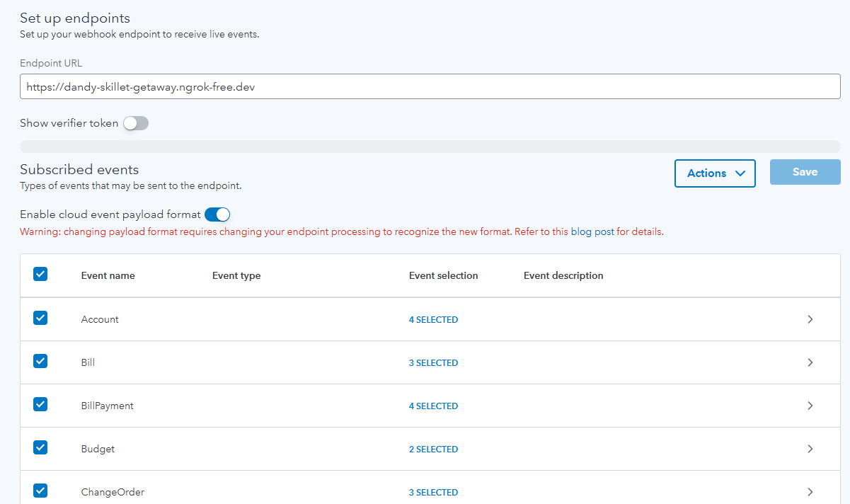This screenshot has width=850, height=504.
Task: Select the ChangeOrder event name
Action: [x=113, y=492]
